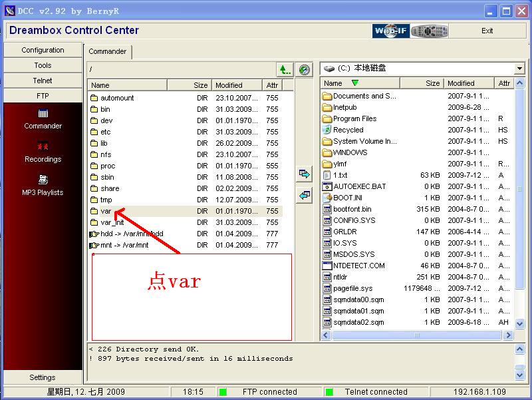Screen dimensions: 532x400
Task: Click the transfer-to-right arrow icon
Action: click(305, 174)
